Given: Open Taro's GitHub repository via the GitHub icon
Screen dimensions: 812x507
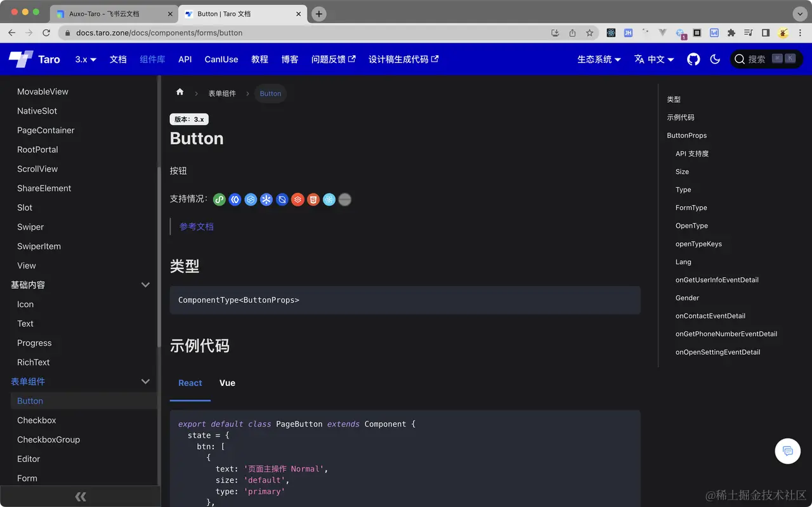Looking at the screenshot, I should [693, 59].
